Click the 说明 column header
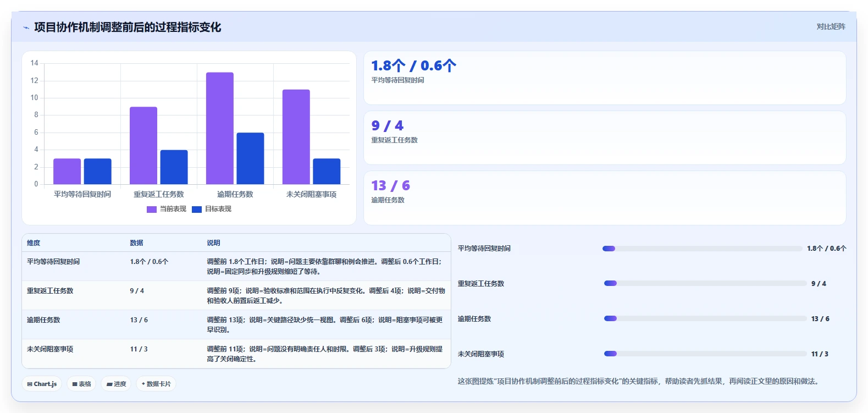 coord(213,243)
